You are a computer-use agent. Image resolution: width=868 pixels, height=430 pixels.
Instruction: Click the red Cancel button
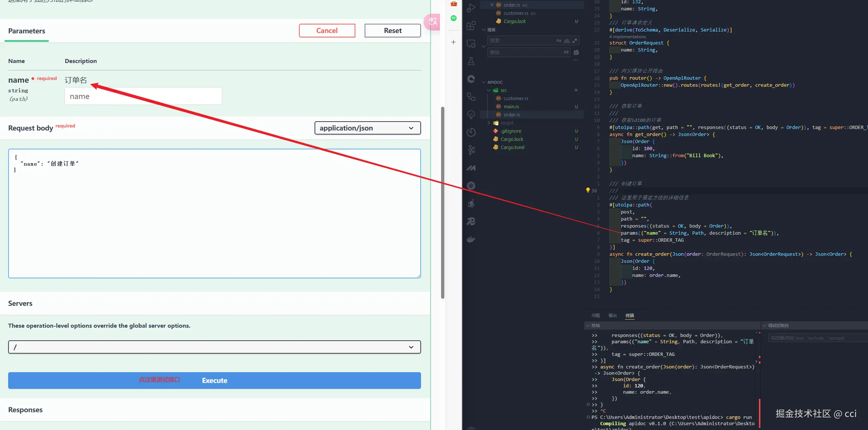327,30
